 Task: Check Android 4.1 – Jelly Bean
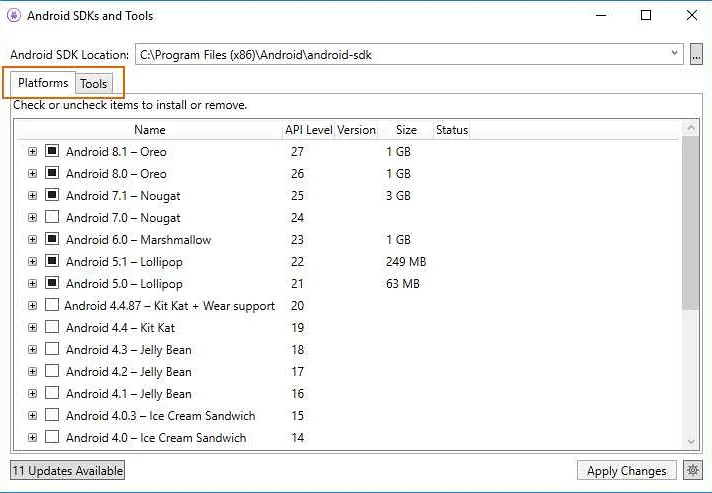52,393
